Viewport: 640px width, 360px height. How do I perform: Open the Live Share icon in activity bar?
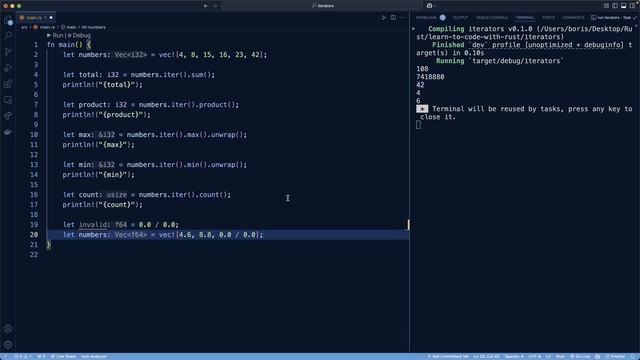coord(8,116)
